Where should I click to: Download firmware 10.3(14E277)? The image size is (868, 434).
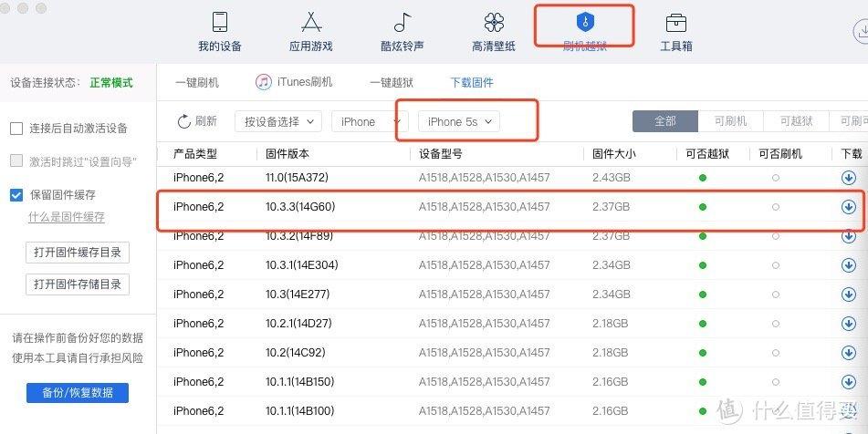848,294
